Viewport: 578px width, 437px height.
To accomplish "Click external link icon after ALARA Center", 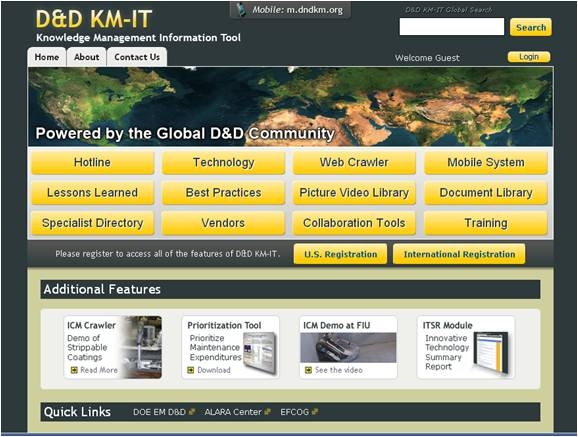I will 267,412.
